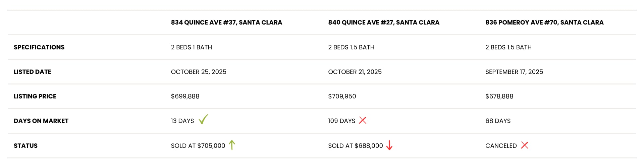This screenshot has height=168, width=644.
Task: Click the OCTOBER 25, 2025 listed date
Action: 199,72
